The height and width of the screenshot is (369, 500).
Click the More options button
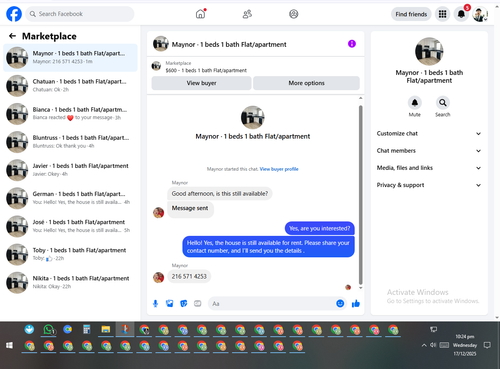pos(306,83)
